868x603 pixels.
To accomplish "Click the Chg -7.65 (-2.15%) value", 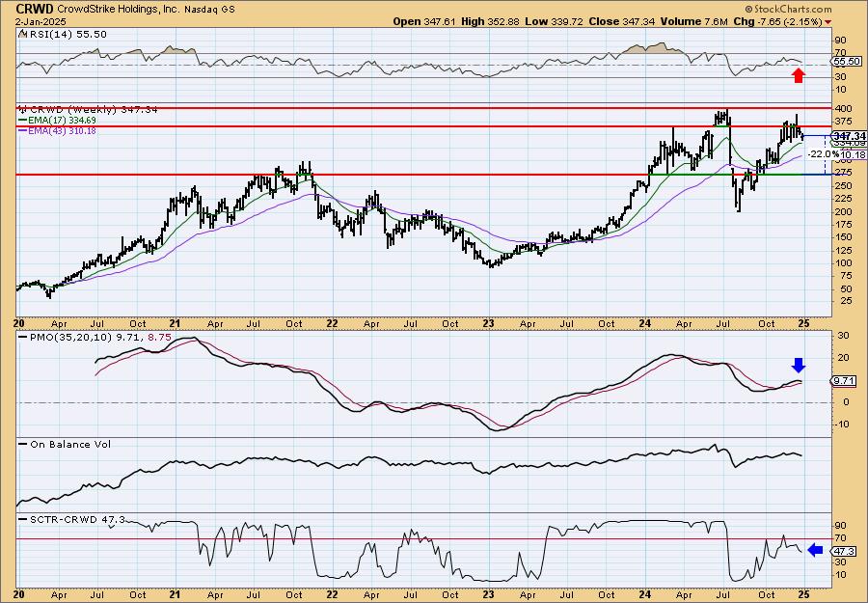I will pyautogui.click(x=777, y=21).
